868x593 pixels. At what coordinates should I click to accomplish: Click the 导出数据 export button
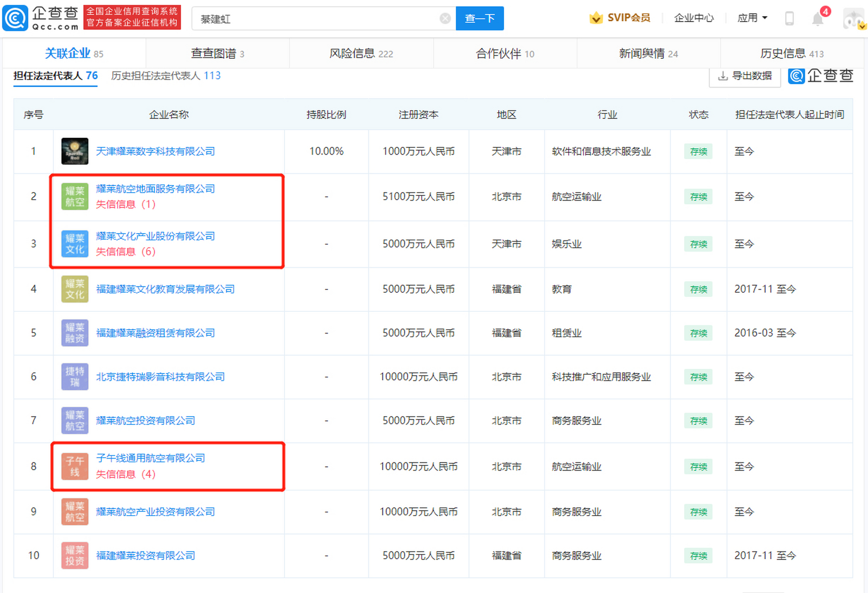(745, 76)
